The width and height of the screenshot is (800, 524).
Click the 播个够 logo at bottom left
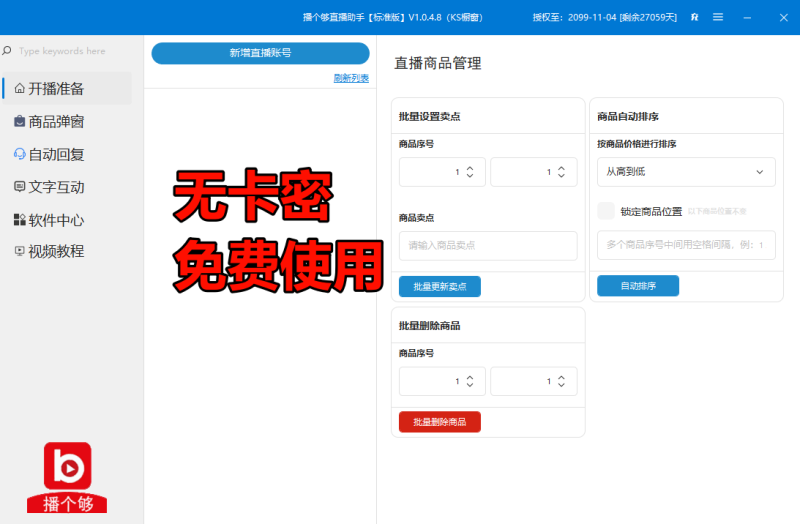pyautogui.click(x=67, y=477)
